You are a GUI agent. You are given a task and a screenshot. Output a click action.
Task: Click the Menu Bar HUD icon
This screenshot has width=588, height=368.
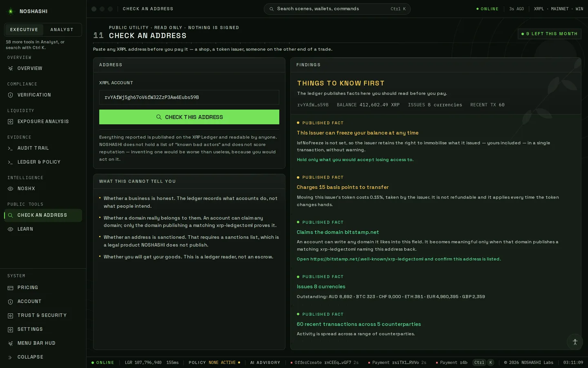point(11,343)
